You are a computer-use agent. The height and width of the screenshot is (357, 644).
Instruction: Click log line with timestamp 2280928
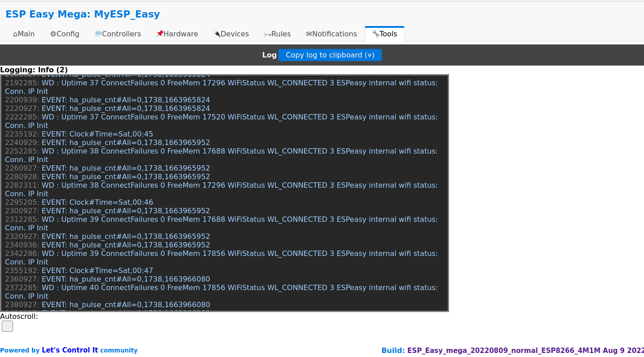107,176
